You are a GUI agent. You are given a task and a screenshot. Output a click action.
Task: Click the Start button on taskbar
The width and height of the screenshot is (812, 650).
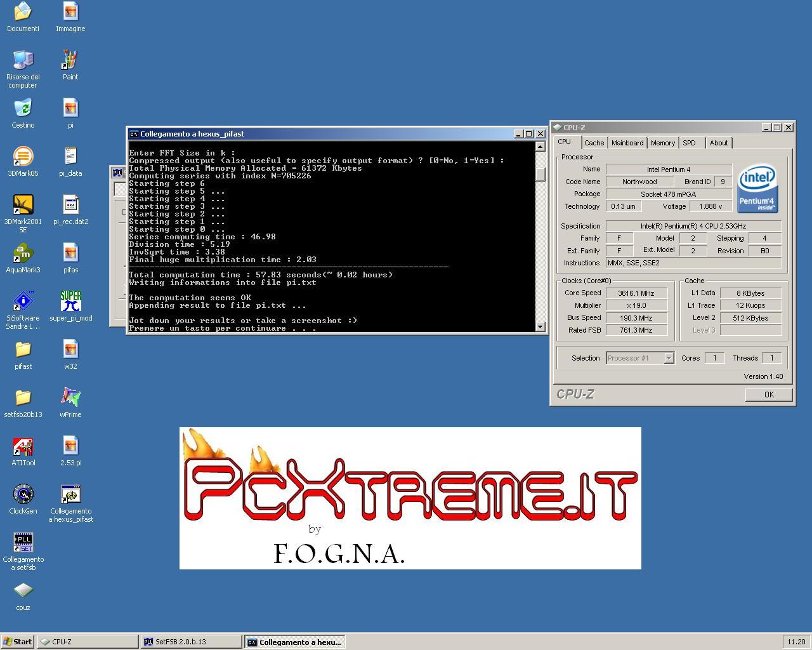[18, 642]
